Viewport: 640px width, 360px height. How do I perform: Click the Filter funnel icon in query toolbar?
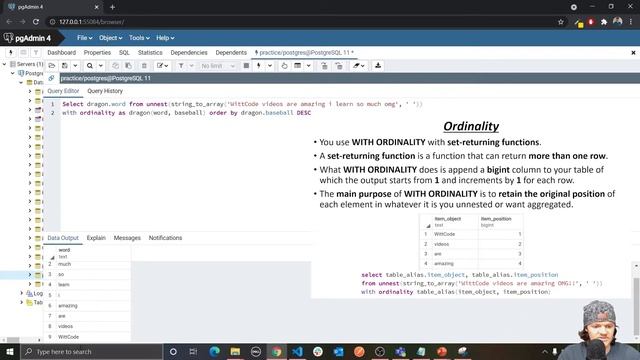pyautogui.click(x=181, y=66)
